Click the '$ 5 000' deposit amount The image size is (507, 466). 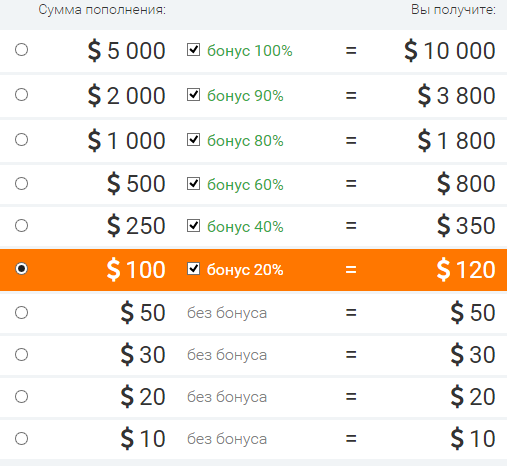126,51
